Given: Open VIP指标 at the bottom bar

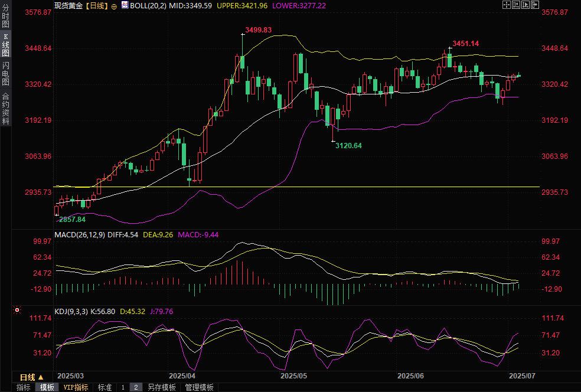Looking at the screenshot, I should 76,387.
